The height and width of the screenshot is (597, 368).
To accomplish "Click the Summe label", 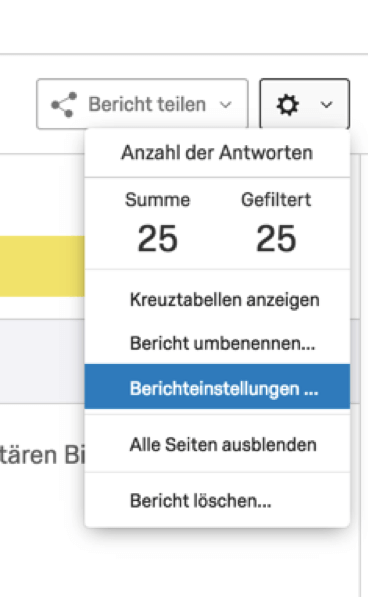I will tap(158, 200).
